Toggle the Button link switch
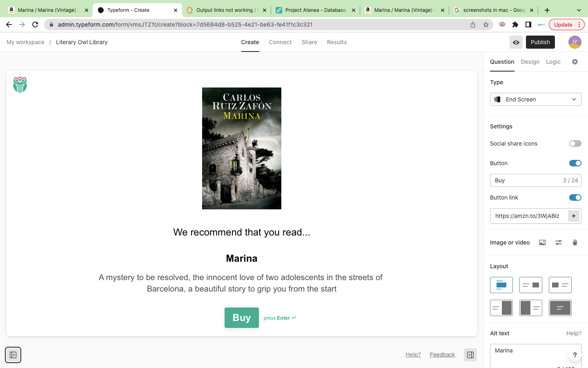The image size is (588, 368). click(575, 197)
